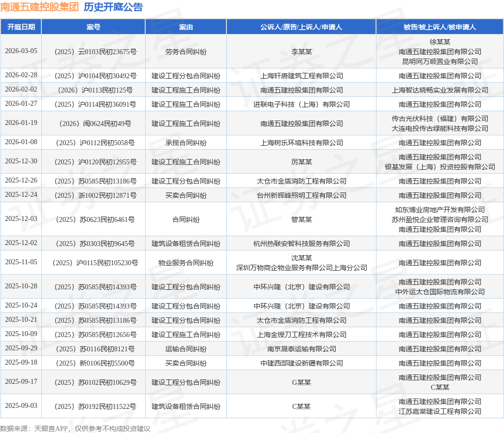Click the 案号 column header
Screen dimensions: 504x433
pos(94,27)
